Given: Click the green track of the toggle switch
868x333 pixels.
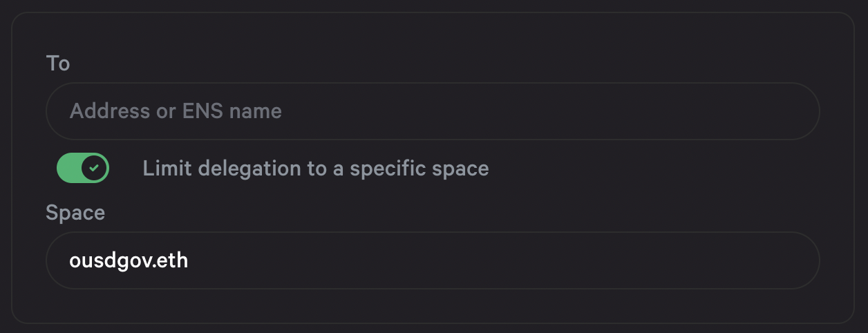Looking at the screenshot, I should [68, 168].
